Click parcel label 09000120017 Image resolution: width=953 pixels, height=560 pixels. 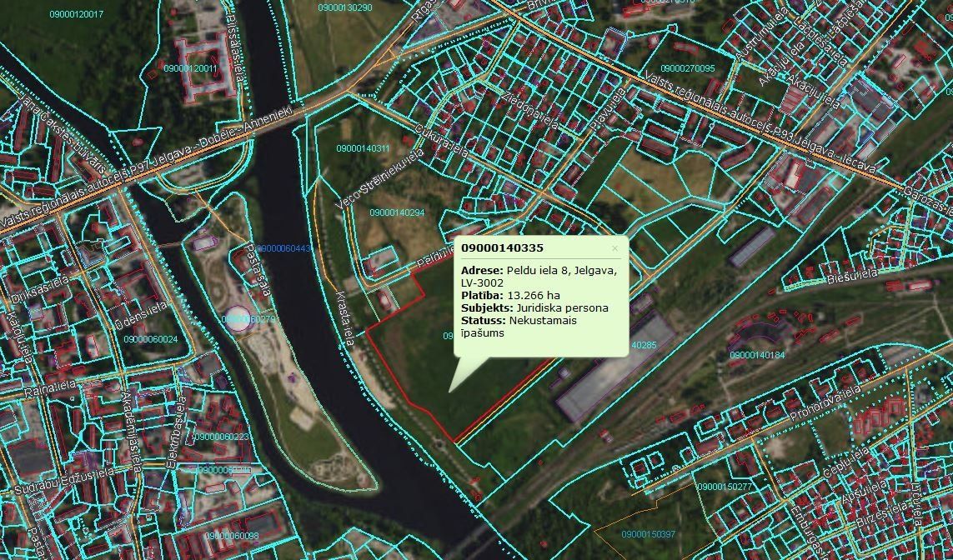[x=77, y=14]
